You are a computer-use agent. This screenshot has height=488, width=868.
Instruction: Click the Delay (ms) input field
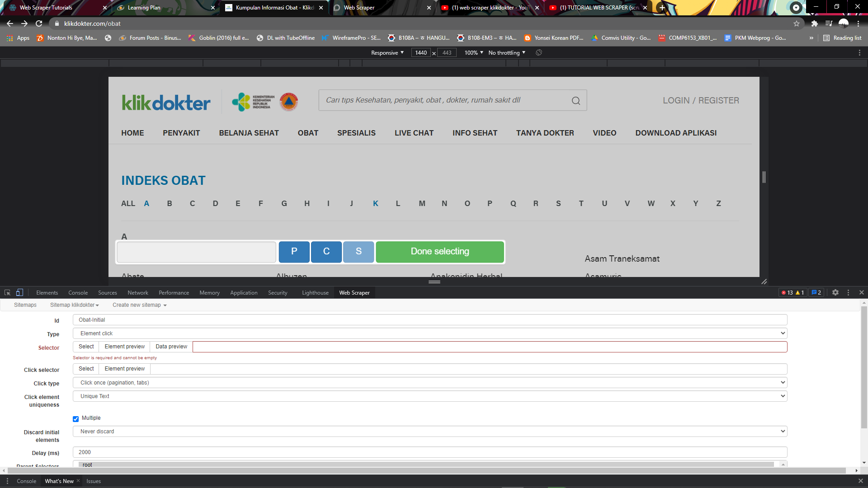pyautogui.click(x=429, y=452)
